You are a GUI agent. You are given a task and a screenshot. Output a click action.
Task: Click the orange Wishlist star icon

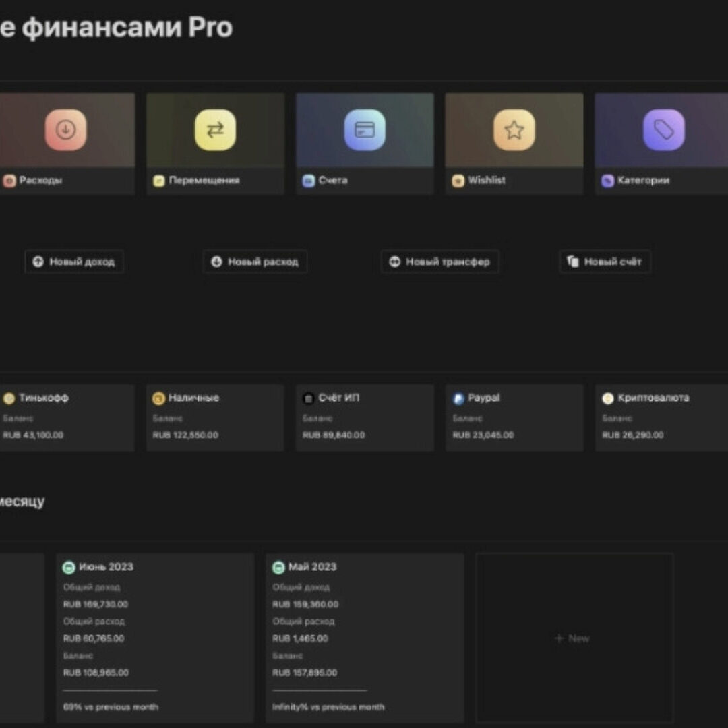[514, 129]
